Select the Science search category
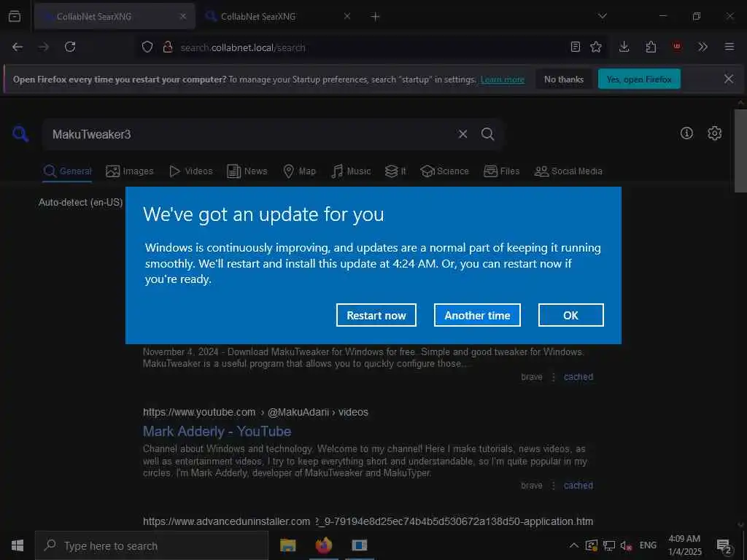The image size is (747, 560). pyautogui.click(x=444, y=171)
